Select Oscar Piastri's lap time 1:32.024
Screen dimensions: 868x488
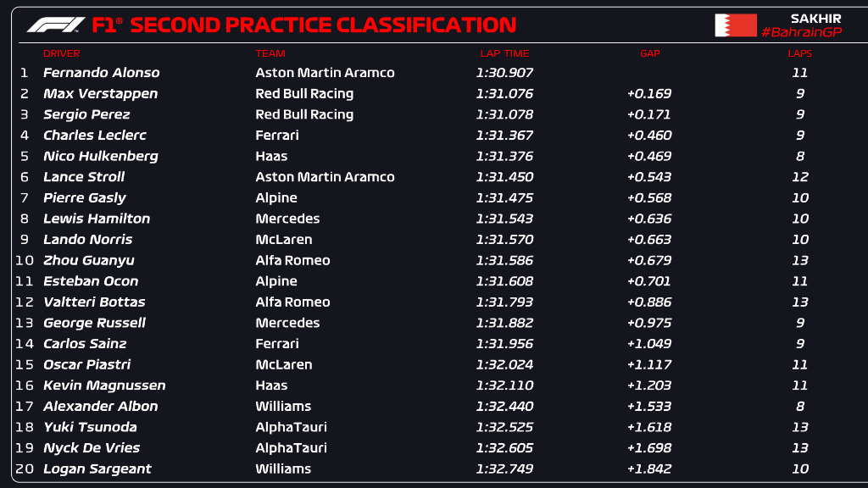[x=504, y=364]
